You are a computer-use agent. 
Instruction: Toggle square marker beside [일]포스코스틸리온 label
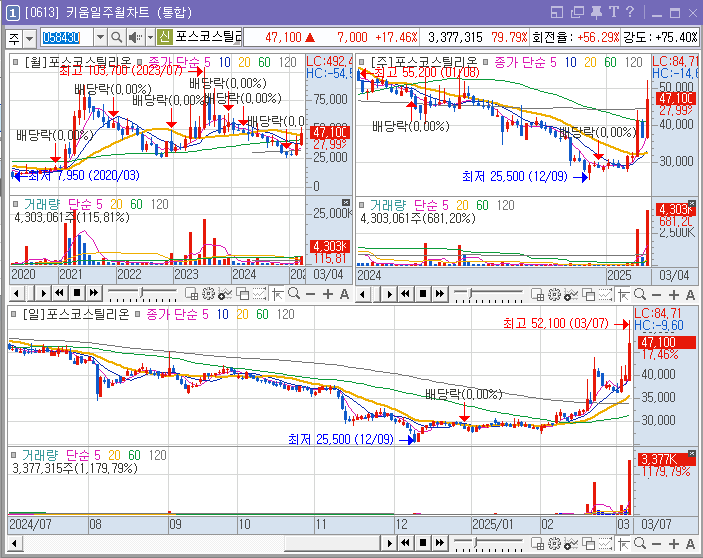pyautogui.click(x=13, y=314)
